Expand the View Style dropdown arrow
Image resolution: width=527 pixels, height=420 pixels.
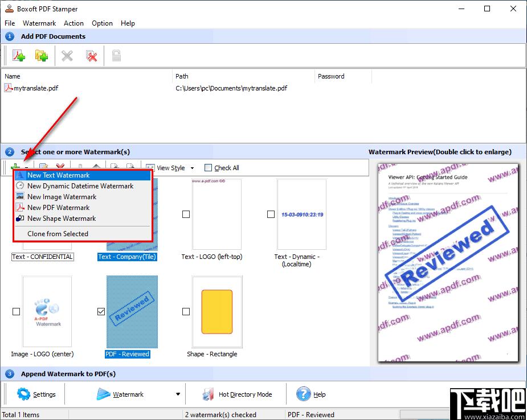(192, 168)
